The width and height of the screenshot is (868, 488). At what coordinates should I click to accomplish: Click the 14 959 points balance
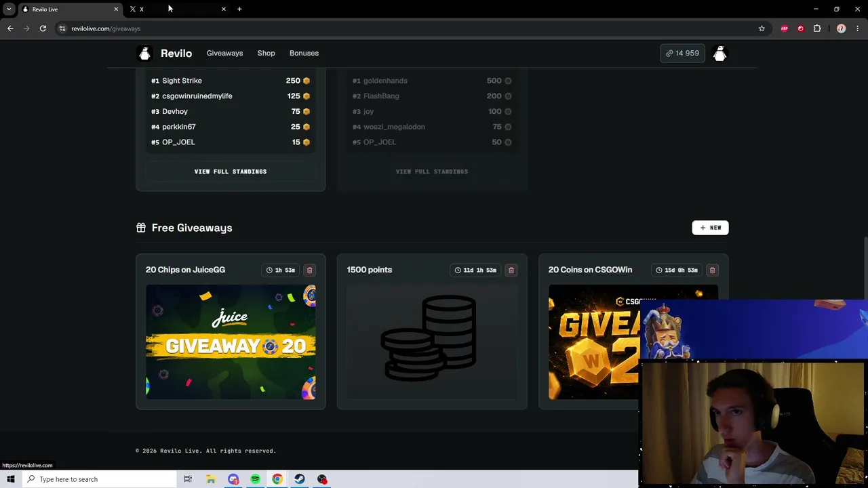pyautogui.click(x=682, y=53)
